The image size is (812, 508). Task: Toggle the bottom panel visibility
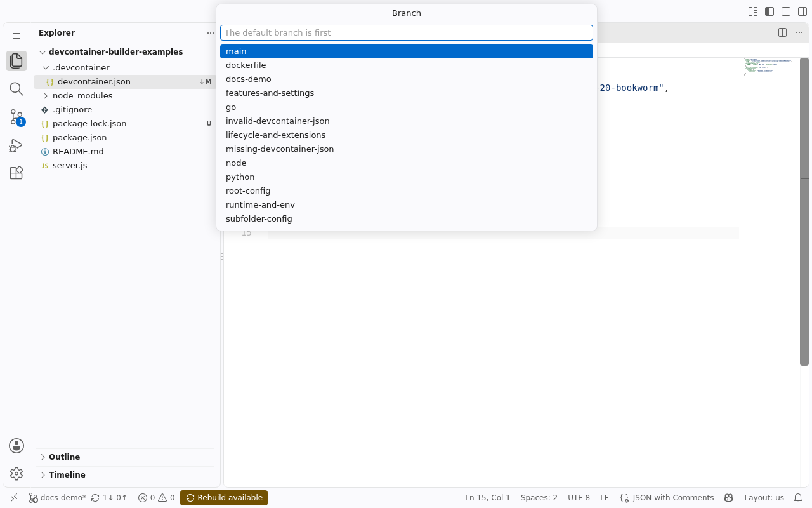coord(786,11)
